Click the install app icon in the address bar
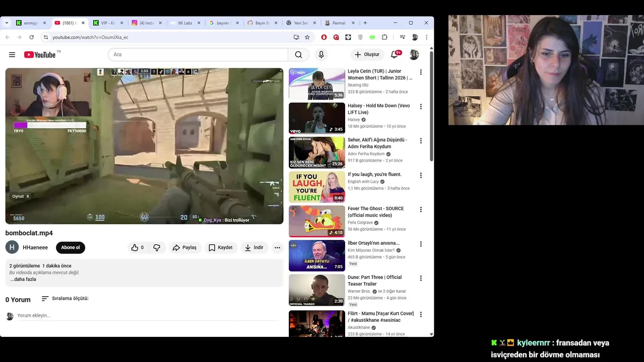644x362 pixels. click(x=296, y=37)
